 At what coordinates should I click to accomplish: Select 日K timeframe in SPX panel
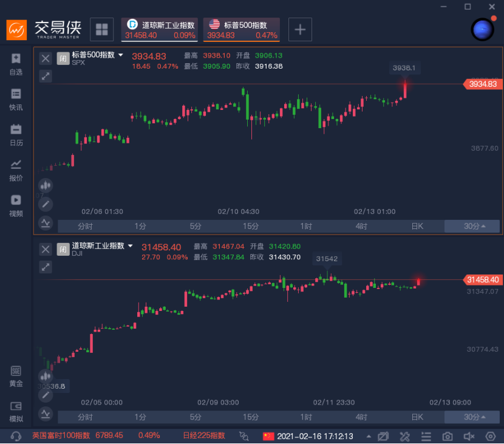[x=417, y=226]
